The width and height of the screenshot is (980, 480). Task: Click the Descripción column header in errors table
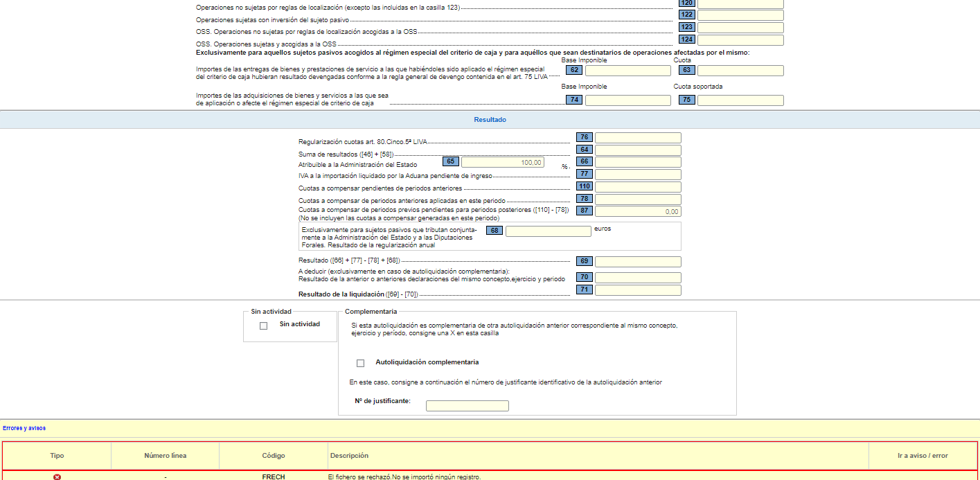[350, 456]
